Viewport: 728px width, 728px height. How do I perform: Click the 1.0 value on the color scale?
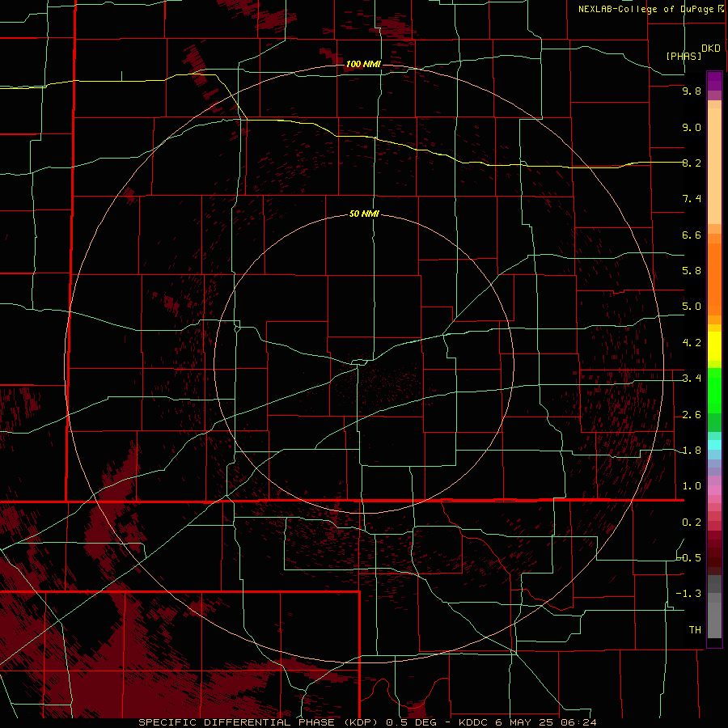[x=692, y=486]
